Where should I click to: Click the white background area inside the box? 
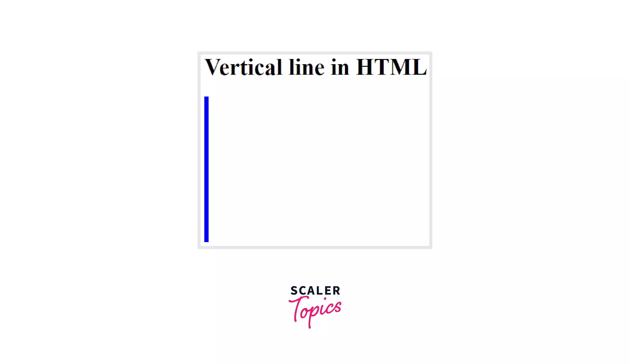315,169
